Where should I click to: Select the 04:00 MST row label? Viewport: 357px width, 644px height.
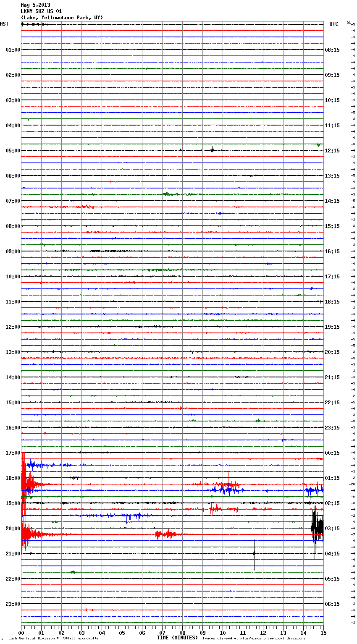13,126
